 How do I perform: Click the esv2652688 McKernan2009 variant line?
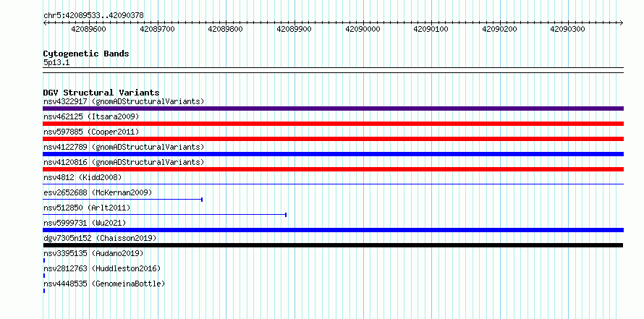pyautogui.click(x=123, y=200)
